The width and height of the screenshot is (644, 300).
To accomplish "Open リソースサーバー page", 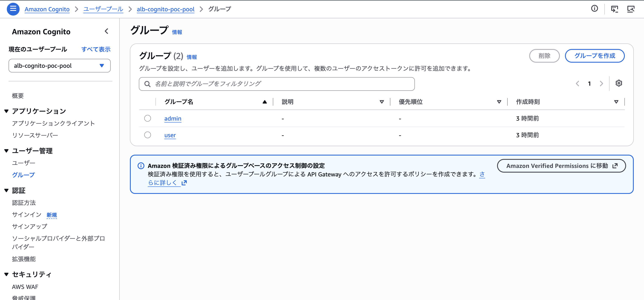I will [35, 135].
